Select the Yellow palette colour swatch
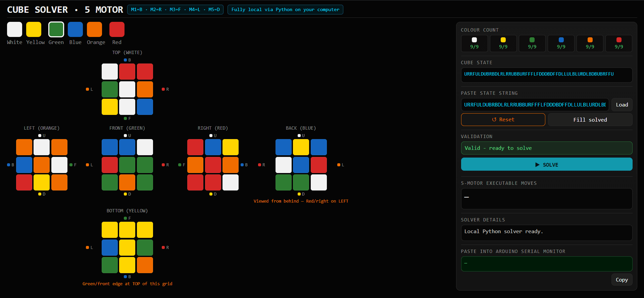This screenshot has width=644, height=298. click(34, 29)
